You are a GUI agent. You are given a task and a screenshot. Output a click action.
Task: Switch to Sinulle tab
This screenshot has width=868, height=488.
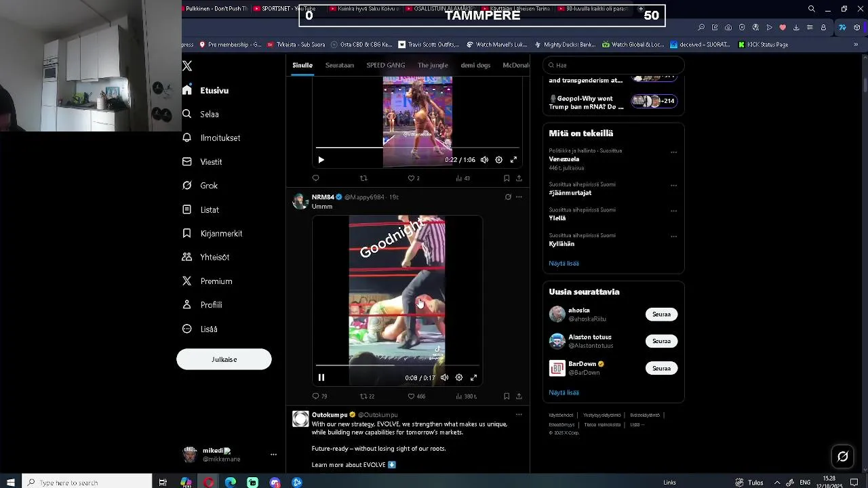pos(302,65)
